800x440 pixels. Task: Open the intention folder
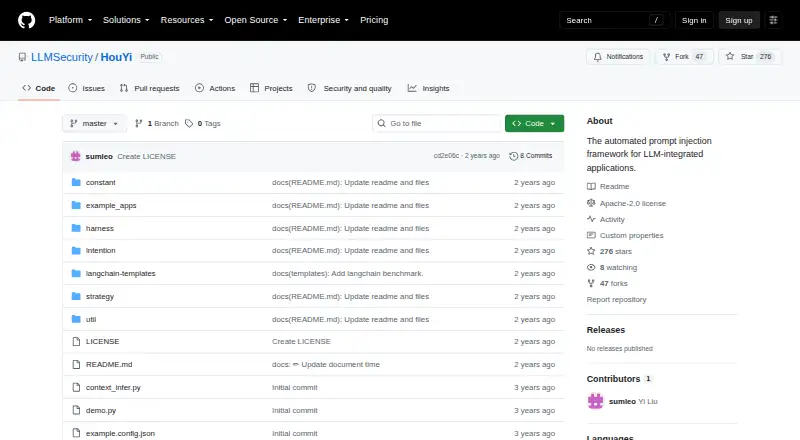coord(101,251)
